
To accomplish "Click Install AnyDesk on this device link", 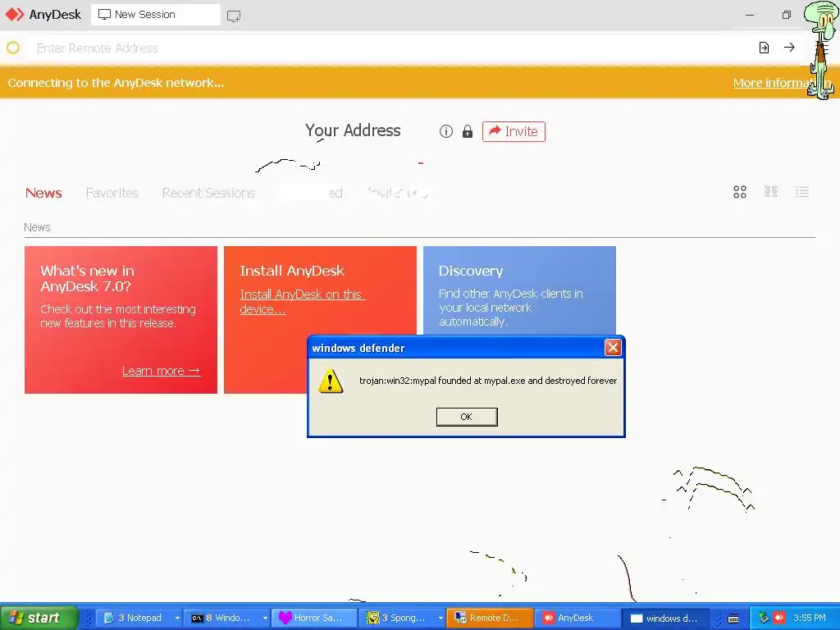I will point(302,302).
